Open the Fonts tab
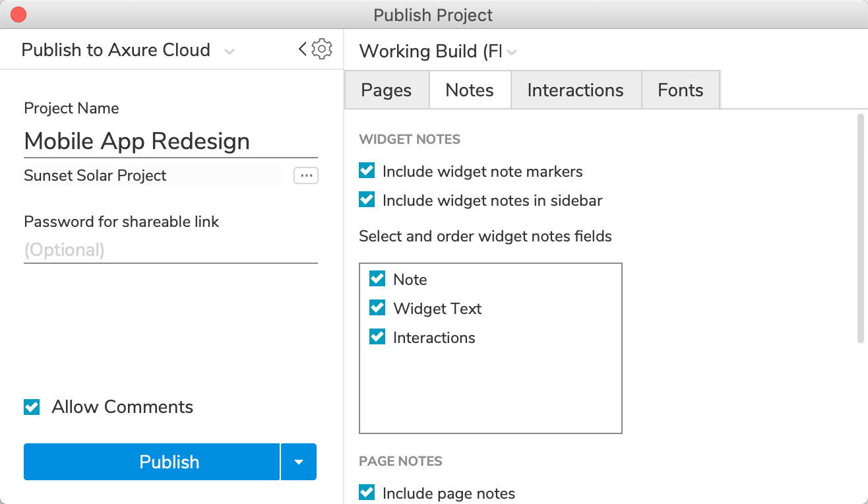 680,90
